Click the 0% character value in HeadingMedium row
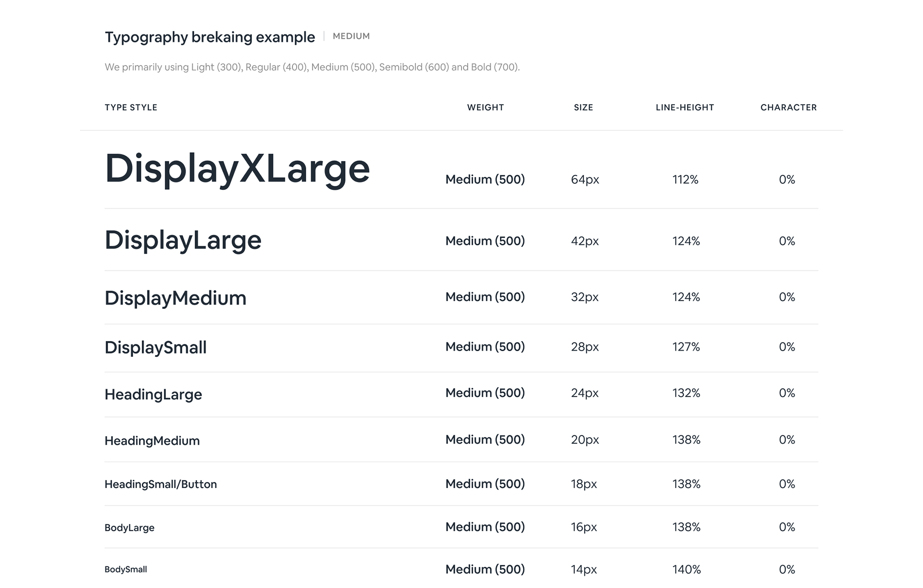923x588 pixels. click(787, 440)
